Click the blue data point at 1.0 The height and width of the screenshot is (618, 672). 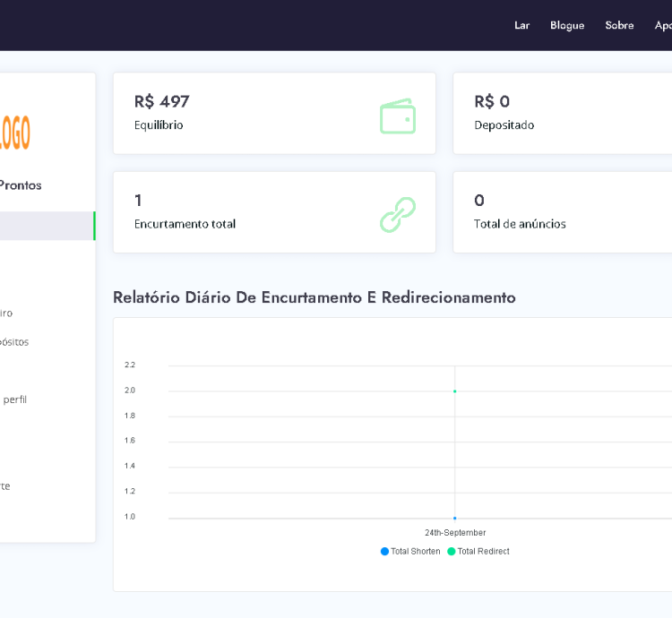pyautogui.click(x=454, y=518)
